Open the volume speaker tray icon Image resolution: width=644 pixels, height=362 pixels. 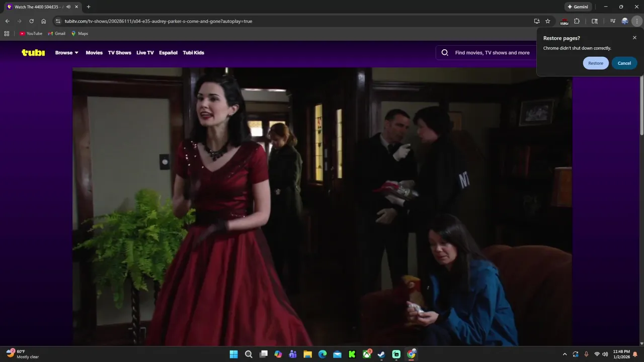pos(605,354)
